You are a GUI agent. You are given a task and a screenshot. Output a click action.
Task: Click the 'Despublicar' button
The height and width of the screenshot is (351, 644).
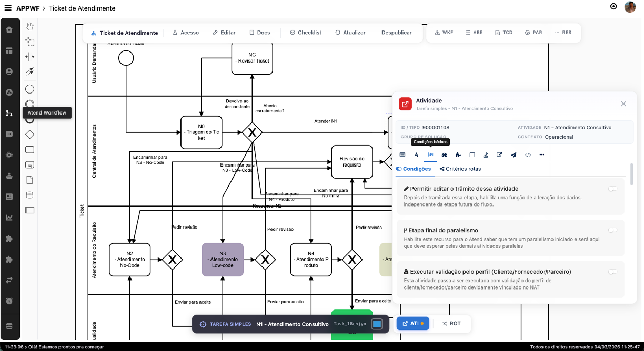click(x=397, y=32)
